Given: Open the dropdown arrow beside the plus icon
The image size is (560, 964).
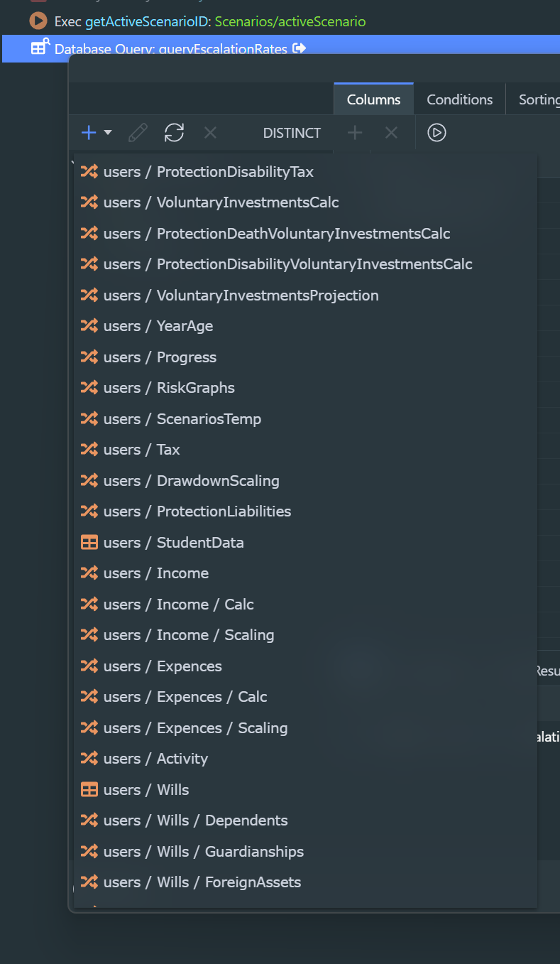Looking at the screenshot, I should 108,133.
